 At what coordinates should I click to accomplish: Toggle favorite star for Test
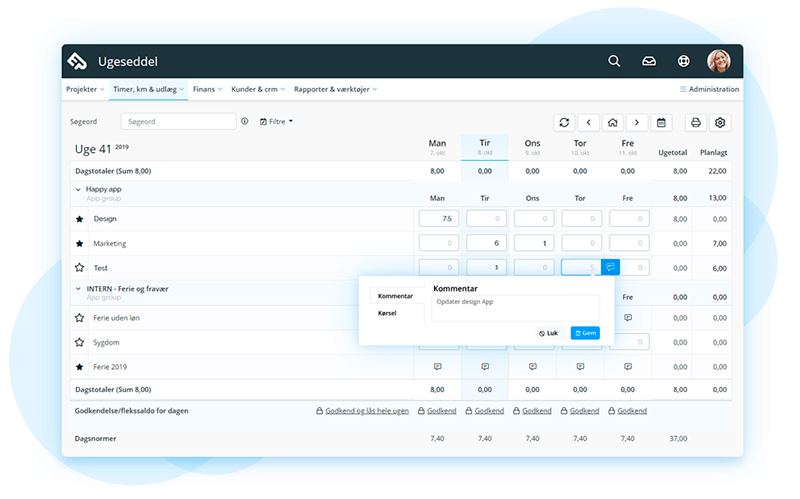80,267
